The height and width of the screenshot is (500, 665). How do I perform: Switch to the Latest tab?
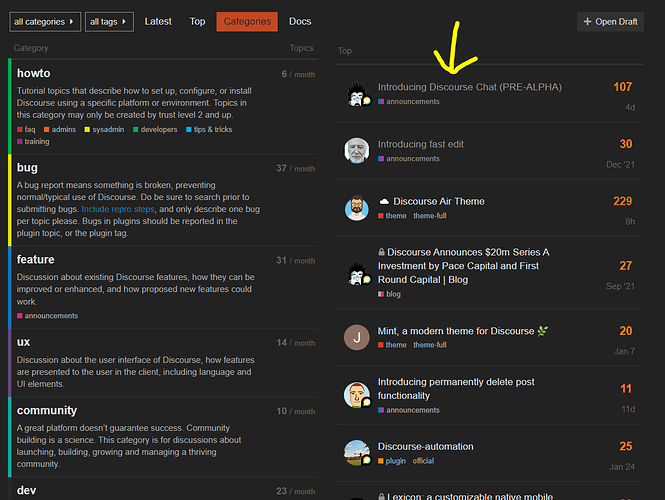tap(158, 22)
